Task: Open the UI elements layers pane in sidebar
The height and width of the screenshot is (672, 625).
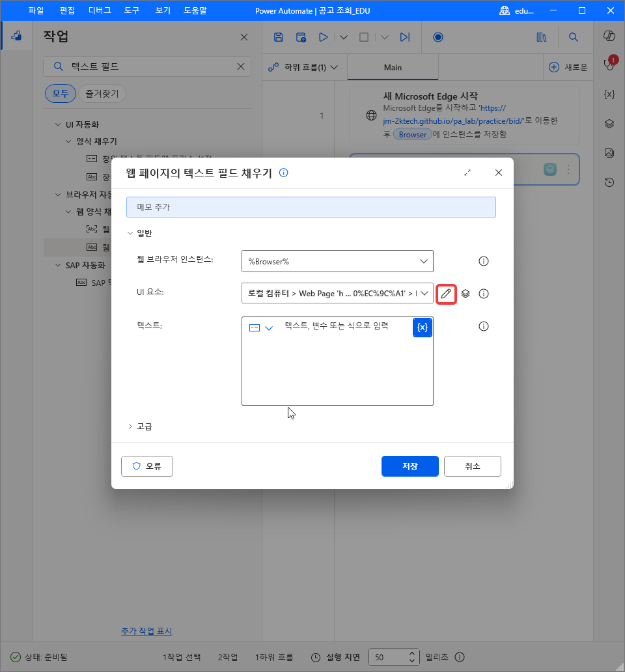Action: pyautogui.click(x=609, y=124)
